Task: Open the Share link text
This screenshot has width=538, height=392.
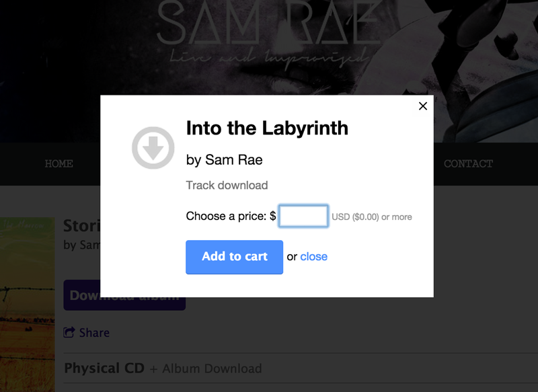Action: point(94,333)
